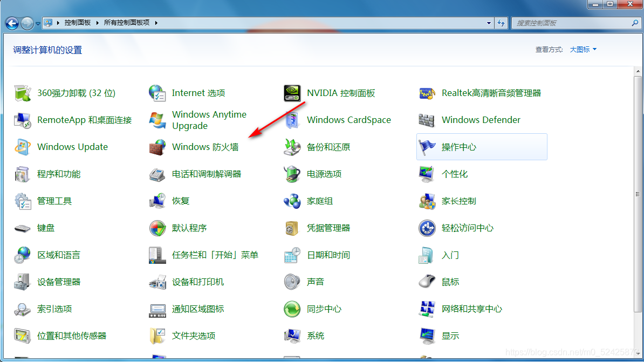Screen dimensions: 644x362
Task: Open 网络和共享中心 icon
Action: (x=427, y=309)
